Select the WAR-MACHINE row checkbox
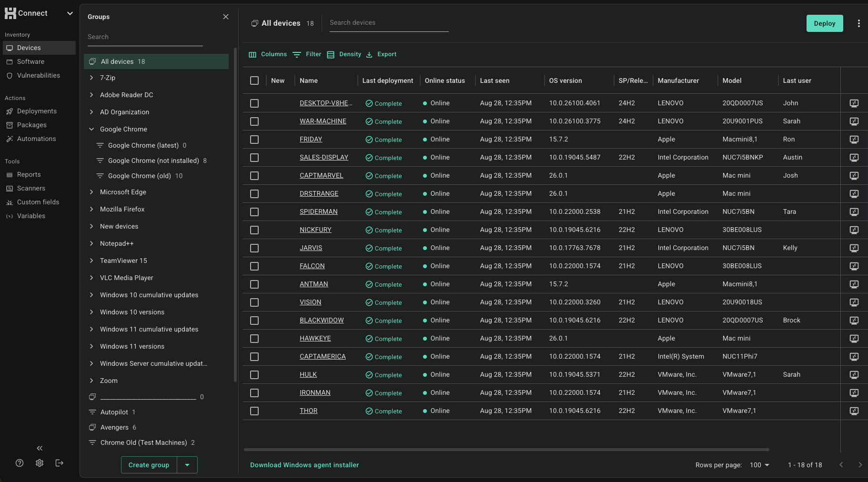The height and width of the screenshot is (482, 868). [254, 121]
